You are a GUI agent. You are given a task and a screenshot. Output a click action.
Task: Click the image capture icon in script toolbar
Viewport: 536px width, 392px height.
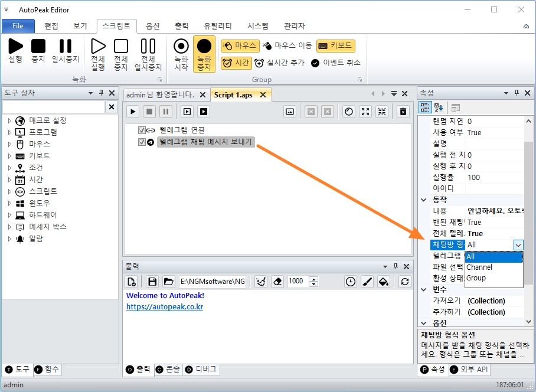tap(290, 112)
